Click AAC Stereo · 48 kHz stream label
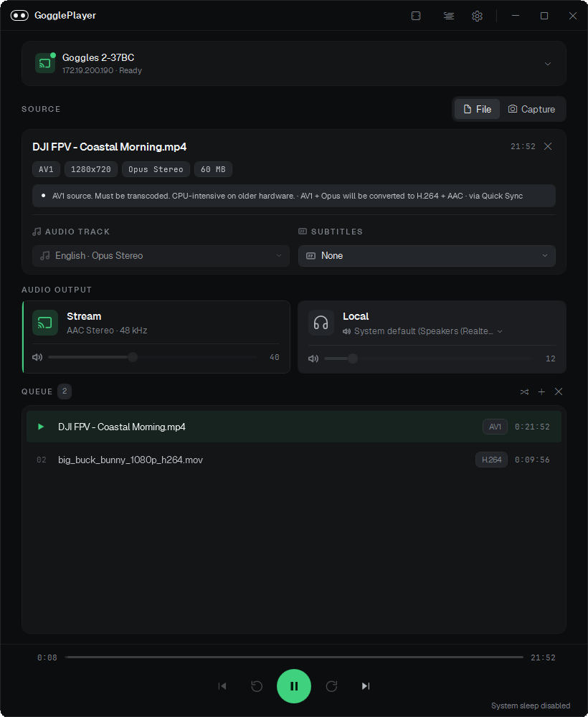 tap(107, 330)
